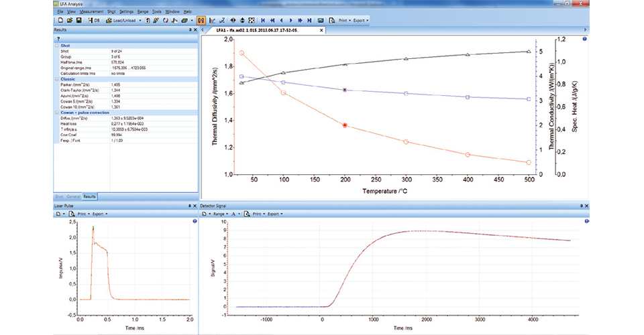The width and height of the screenshot is (644, 335).
Task: Click the Open file folder icon
Action: 69,21
